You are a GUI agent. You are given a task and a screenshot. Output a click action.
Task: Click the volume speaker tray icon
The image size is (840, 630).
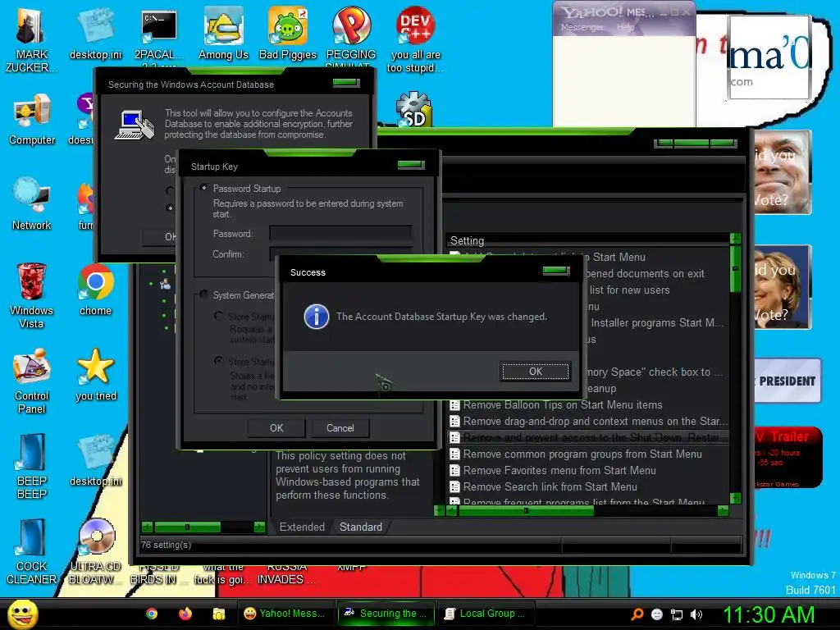pos(696,614)
